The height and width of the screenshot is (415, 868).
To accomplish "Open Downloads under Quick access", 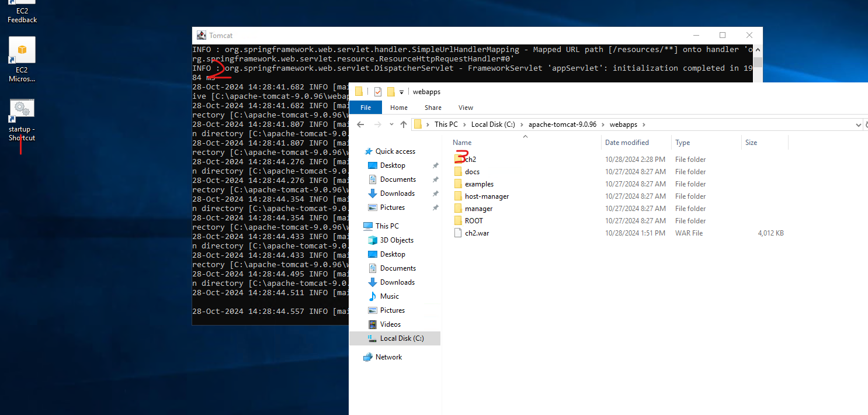I will point(397,193).
